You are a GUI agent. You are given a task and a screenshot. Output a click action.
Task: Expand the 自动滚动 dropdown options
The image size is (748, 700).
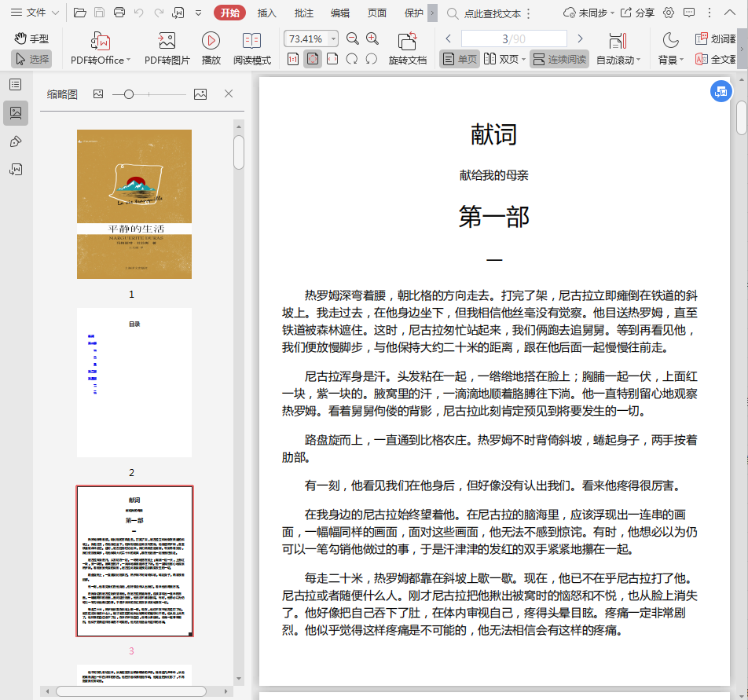tap(638, 60)
